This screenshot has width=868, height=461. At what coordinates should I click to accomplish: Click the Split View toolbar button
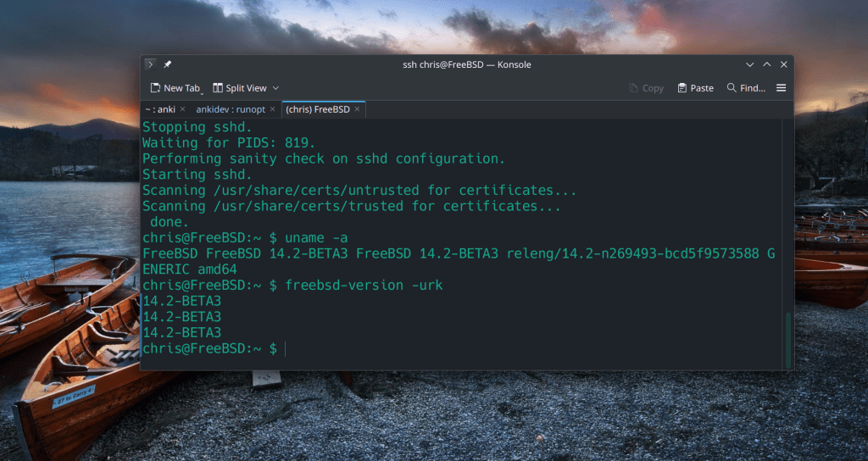pos(240,88)
